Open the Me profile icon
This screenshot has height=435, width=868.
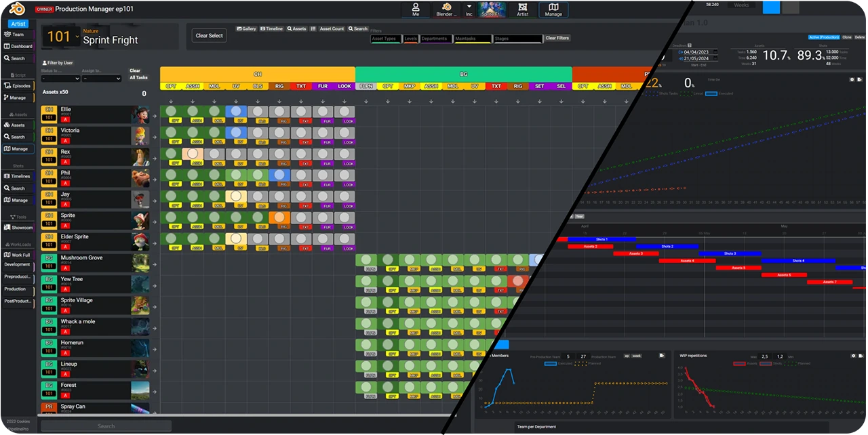(416, 9)
